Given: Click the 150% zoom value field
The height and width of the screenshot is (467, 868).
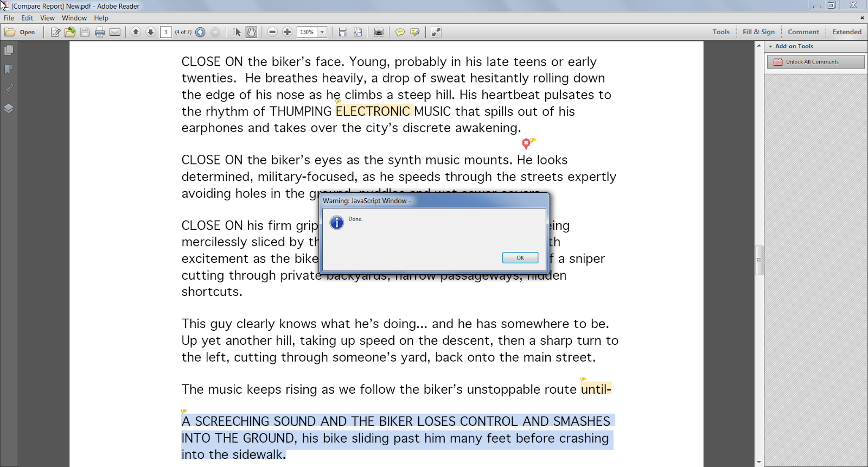Looking at the screenshot, I should pyautogui.click(x=307, y=32).
